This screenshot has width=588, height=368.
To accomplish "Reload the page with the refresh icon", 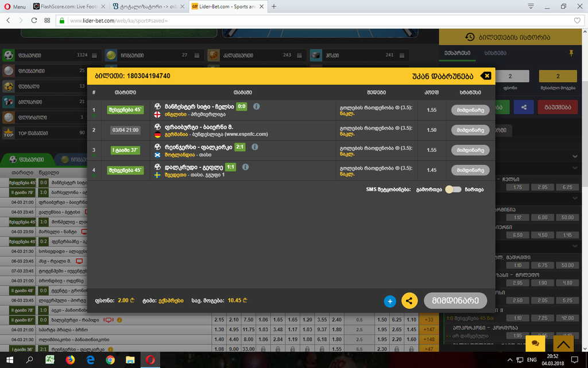I will pos(34,20).
